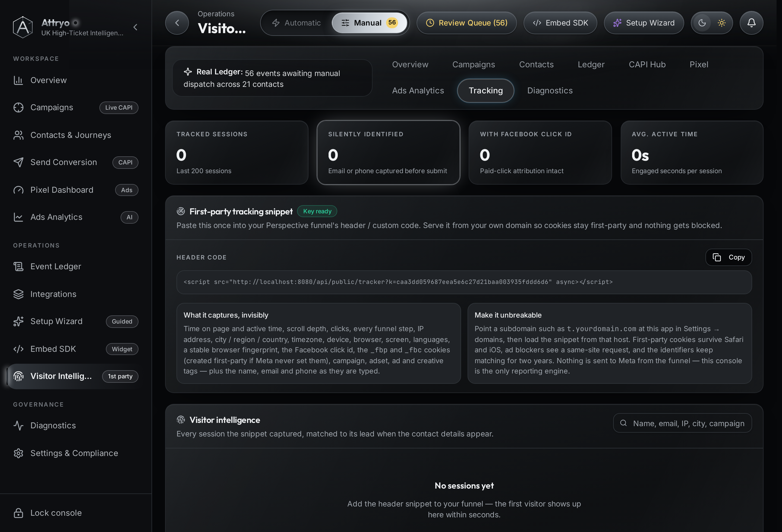The image size is (782, 532).
Task: Click the Settings & Compliance gear icon
Action: (x=18, y=453)
